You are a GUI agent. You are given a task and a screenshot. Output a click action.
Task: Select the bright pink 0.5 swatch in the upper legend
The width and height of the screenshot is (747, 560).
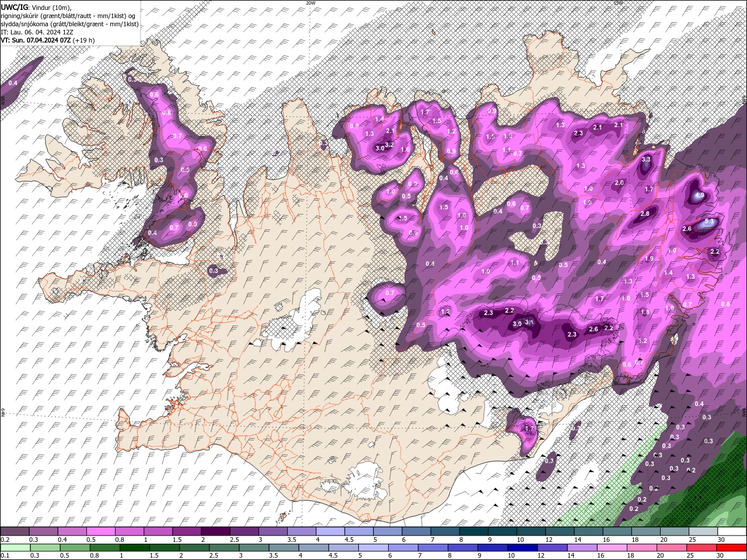(x=100, y=531)
